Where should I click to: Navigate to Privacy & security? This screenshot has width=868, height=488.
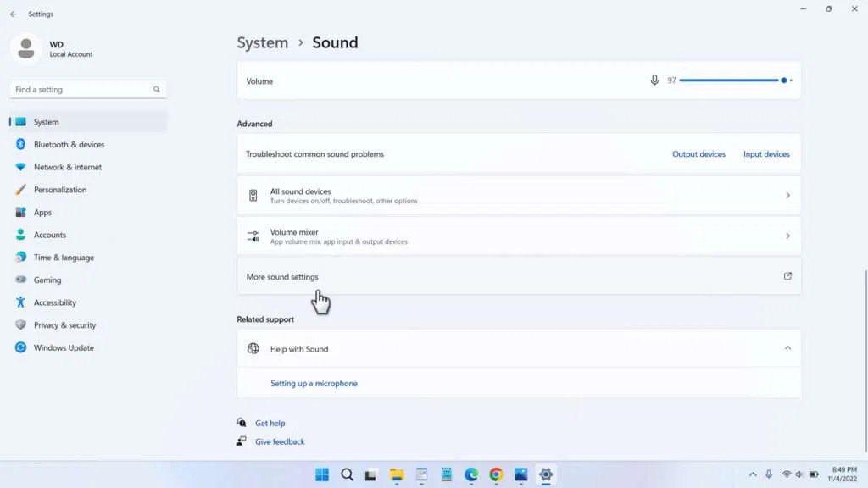64,324
